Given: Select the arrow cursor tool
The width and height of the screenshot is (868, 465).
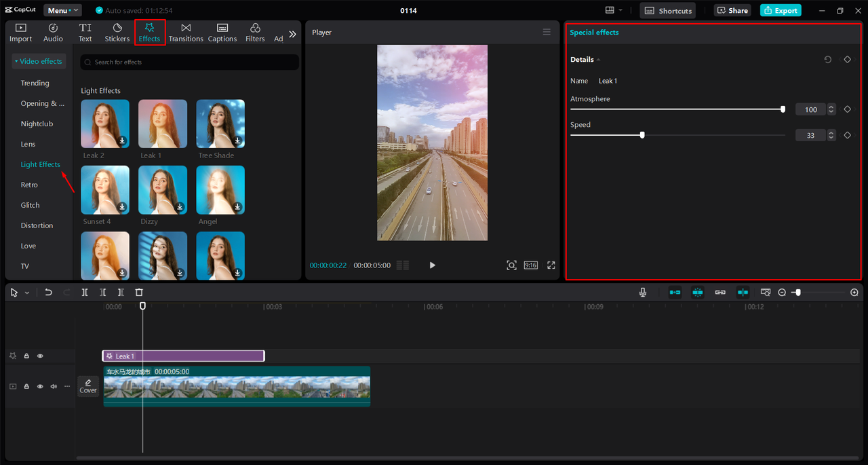Looking at the screenshot, I should click(14, 292).
